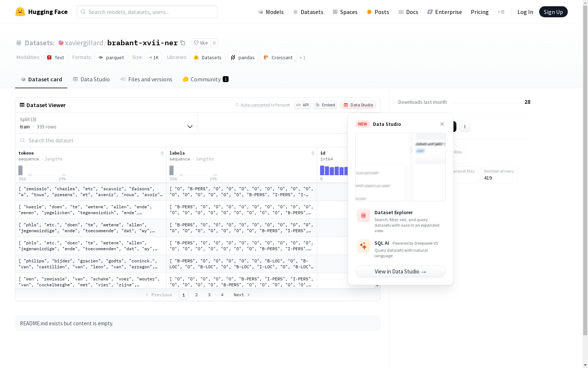Image resolution: width=588 pixels, height=368 pixels.
Task: Sort the tokens column
Action: click(x=162, y=153)
